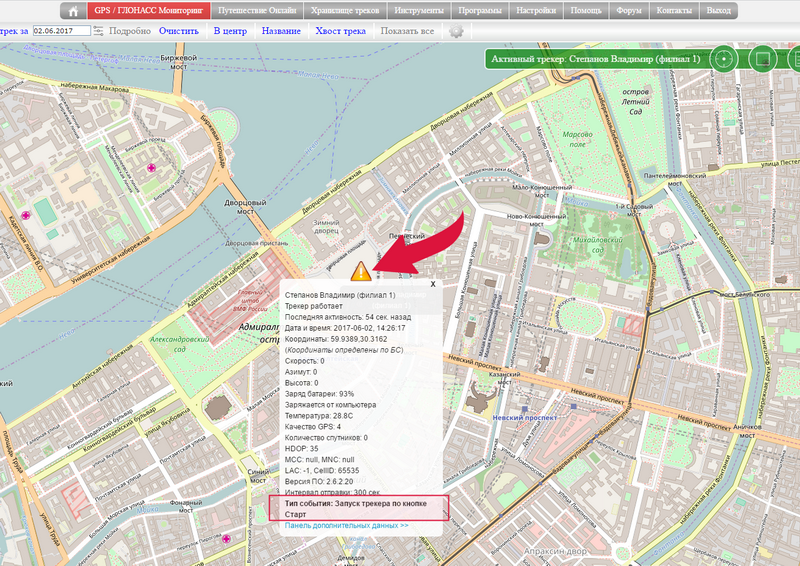The width and height of the screenshot is (800, 566).
Task: Click the orange warning marker on map
Action: (x=361, y=270)
